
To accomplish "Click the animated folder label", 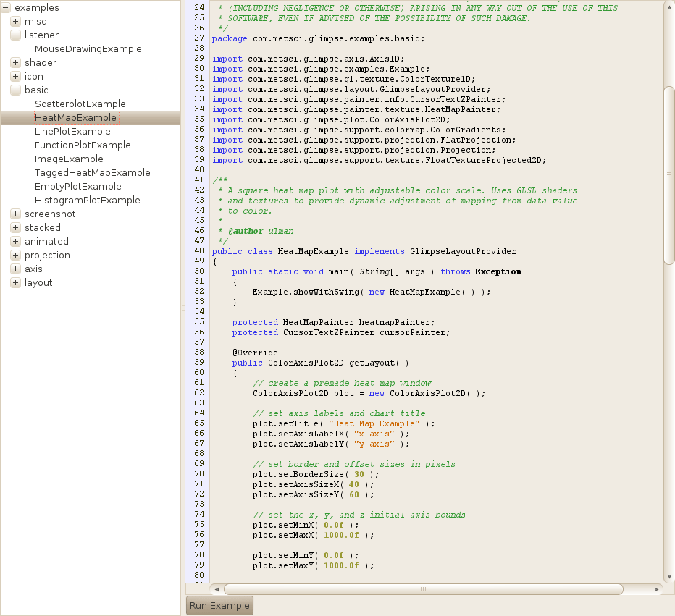I will point(46,242).
